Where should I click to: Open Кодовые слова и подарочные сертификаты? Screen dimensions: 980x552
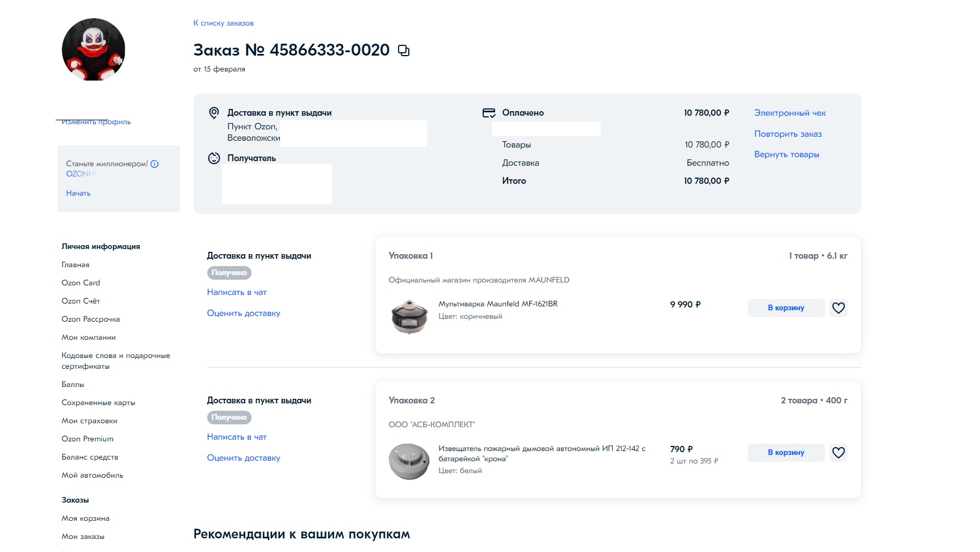pyautogui.click(x=116, y=361)
